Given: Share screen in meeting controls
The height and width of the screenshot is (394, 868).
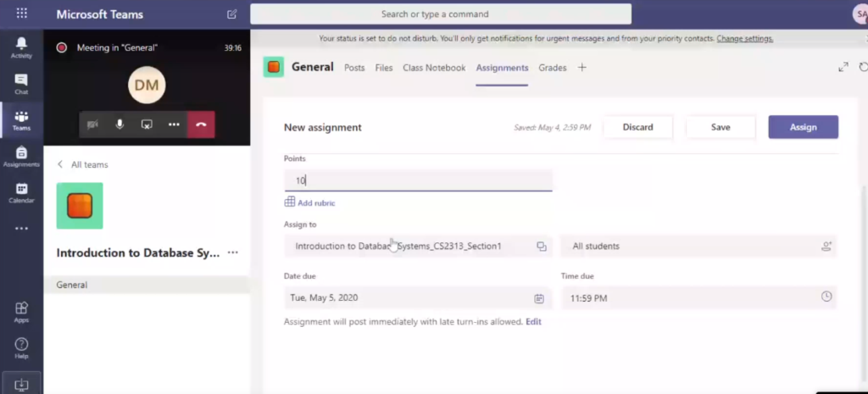Looking at the screenshot, I should click(x=147, y=125).
